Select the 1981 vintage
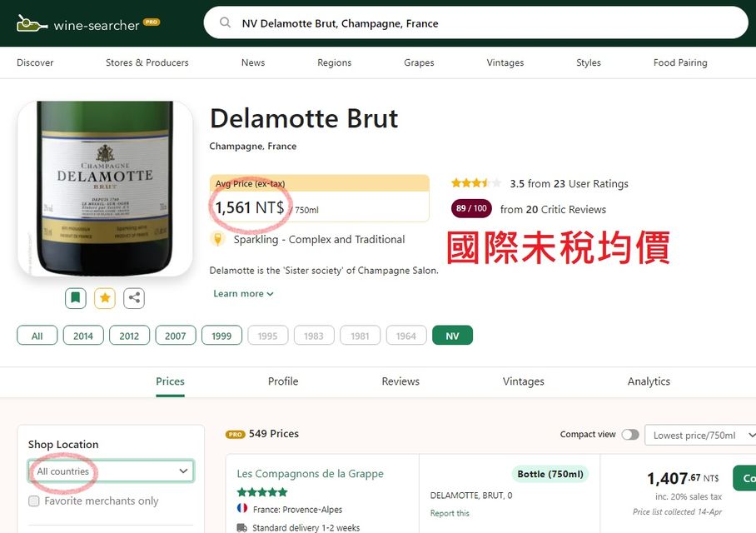Image resolution: width=756 pixels, height=533 pixels. (361, 336)
